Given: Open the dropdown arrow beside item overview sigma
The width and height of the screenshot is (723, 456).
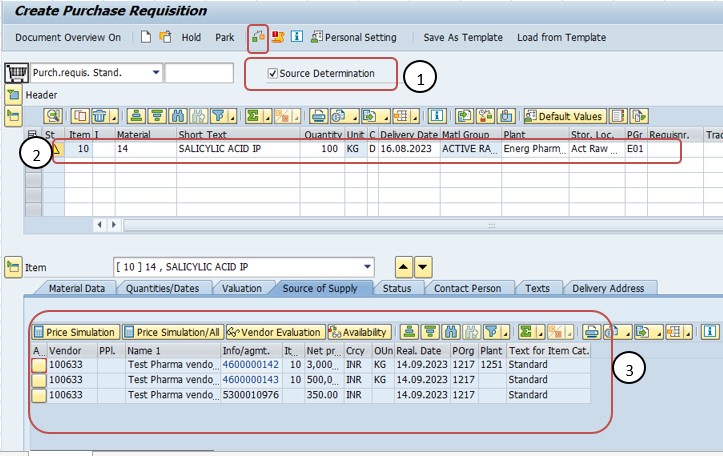Looking at the screenshot, I should tap(267, 117).
